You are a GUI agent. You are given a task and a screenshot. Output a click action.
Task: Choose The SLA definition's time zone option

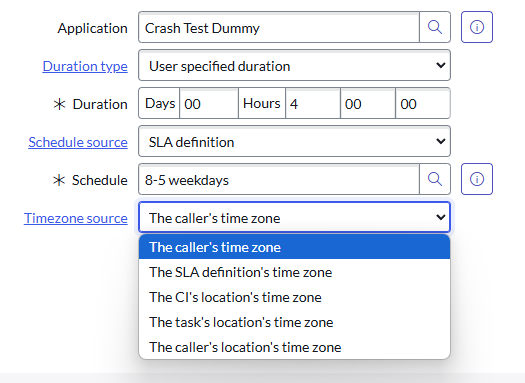(294, 272)
